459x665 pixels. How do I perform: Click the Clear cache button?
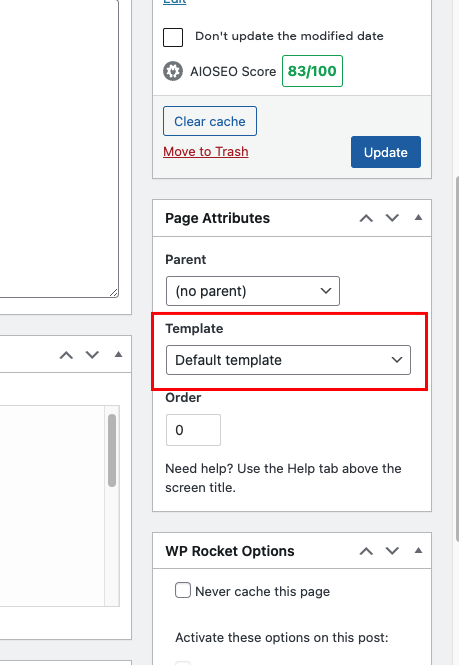210,121
